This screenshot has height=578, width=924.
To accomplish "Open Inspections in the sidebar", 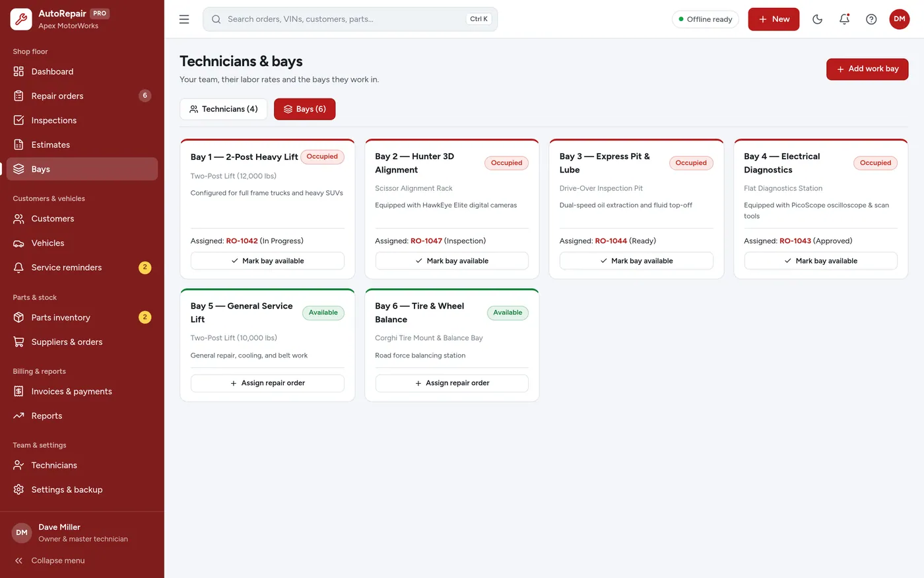I will [82, 120].
